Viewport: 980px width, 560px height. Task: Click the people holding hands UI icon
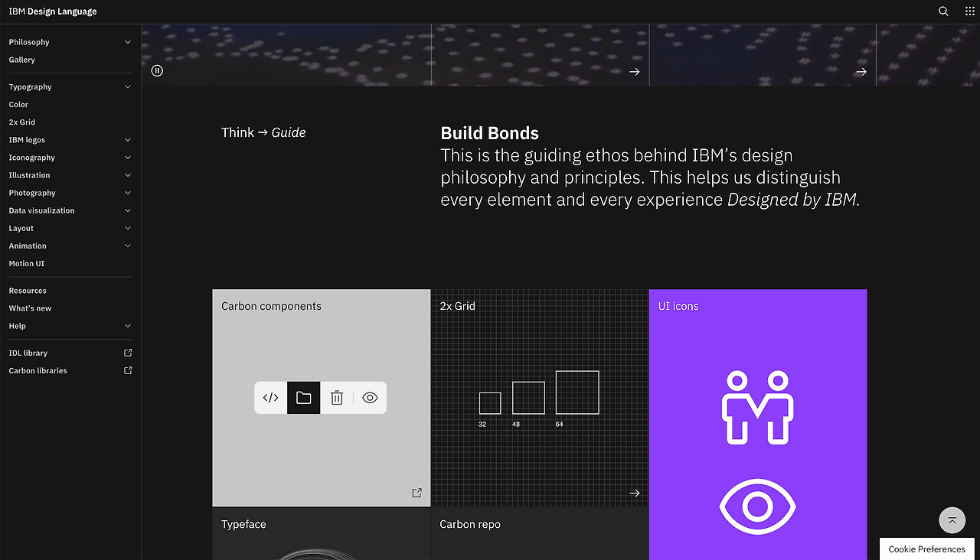757,407
